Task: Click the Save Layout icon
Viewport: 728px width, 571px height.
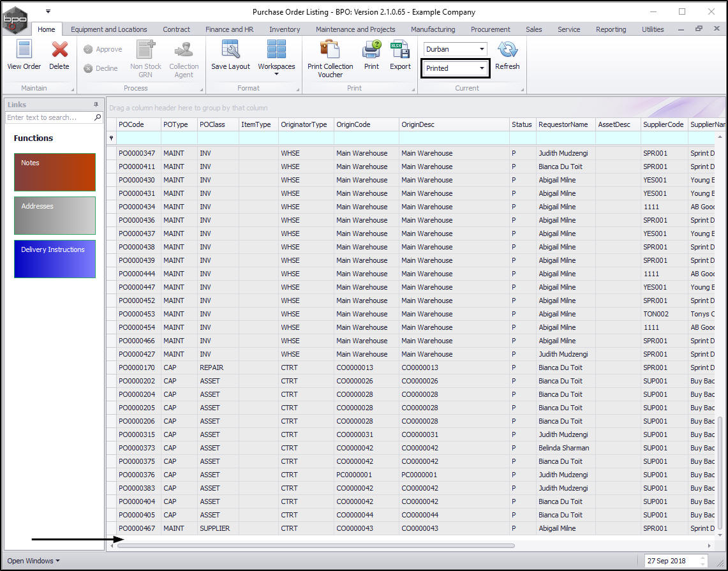Action: (x=230, y=50)
